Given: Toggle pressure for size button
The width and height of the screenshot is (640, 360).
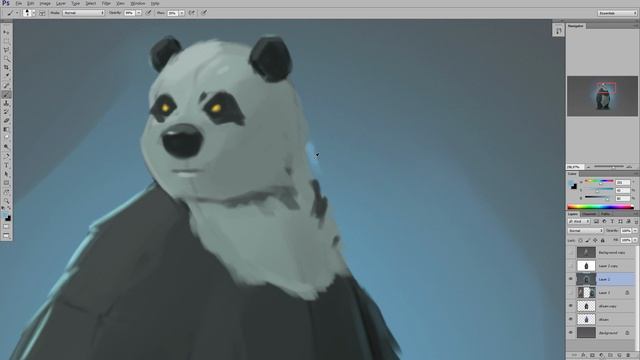Looking at the screenshot, I should click(x=204, y=13).
